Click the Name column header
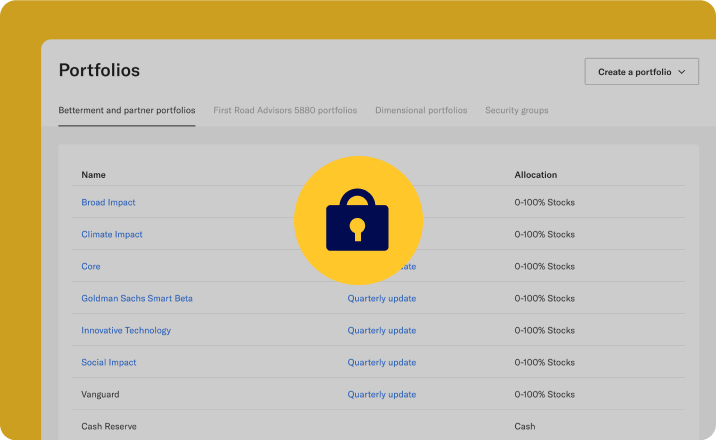The image size is (716, 440). pyautogui.click(x=93, y=175)
